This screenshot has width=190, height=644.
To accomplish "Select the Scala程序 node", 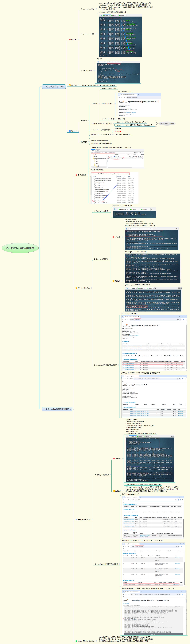I will point(118,131).
